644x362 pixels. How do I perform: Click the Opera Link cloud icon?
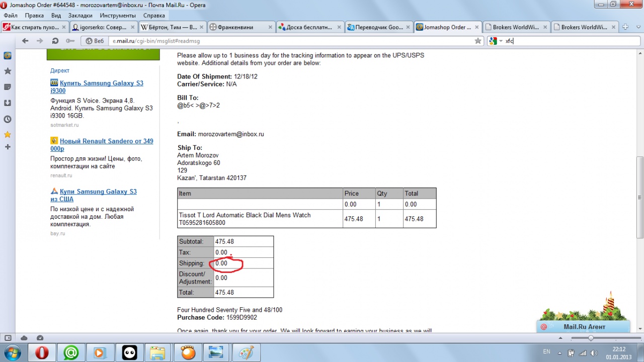tap(24, 338)
